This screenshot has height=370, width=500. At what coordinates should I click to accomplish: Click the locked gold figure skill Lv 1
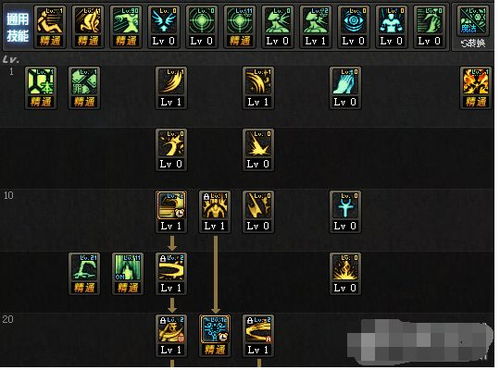pos(215,212)
